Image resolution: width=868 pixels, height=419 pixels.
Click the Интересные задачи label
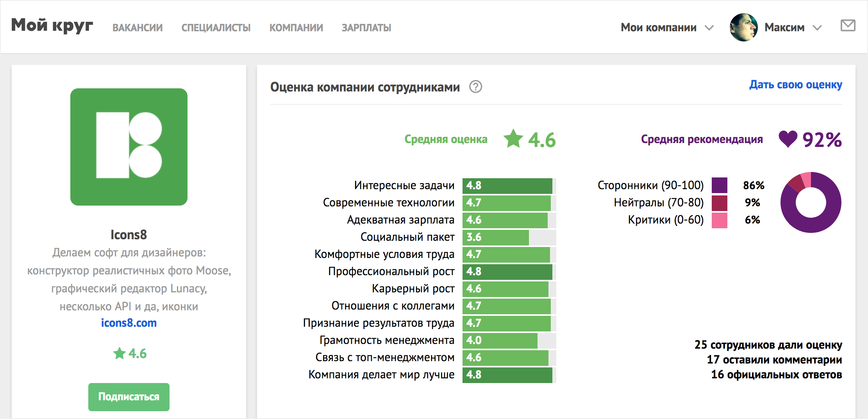pyautogui.click(x=404, y=185)
